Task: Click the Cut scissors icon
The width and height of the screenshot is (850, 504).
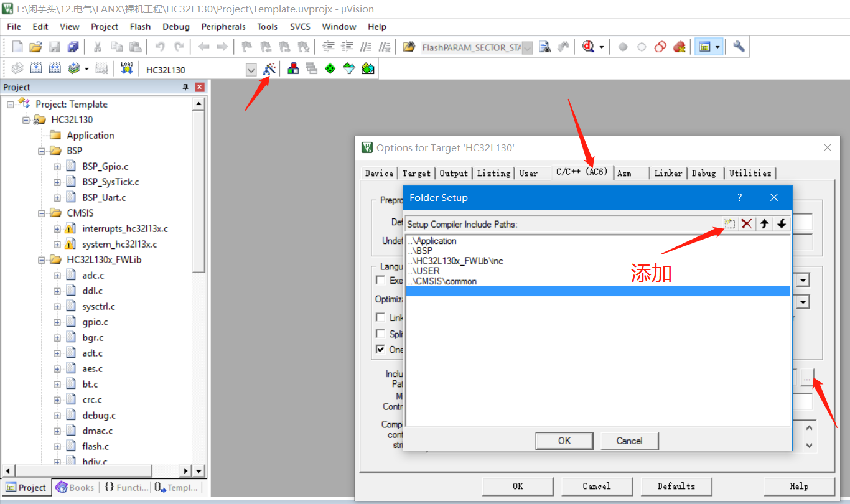Action: point(97,47)
